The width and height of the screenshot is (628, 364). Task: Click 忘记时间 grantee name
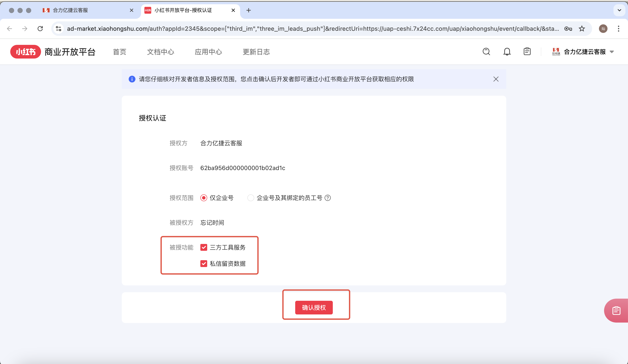tap(212, 223)
